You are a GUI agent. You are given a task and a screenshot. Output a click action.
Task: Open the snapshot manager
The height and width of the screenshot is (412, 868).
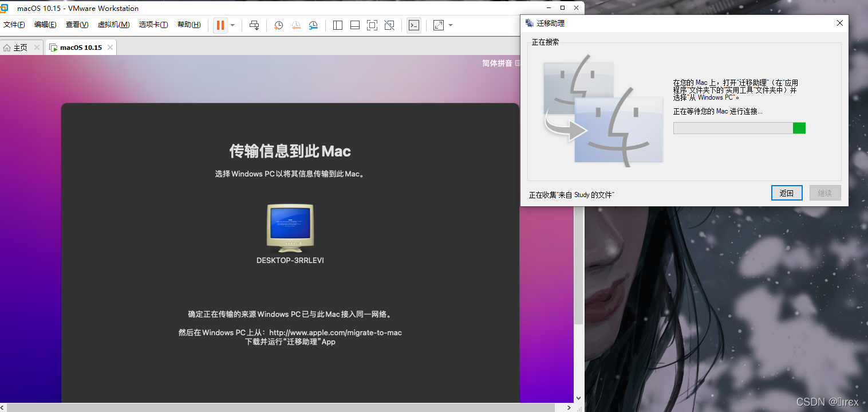point(313,25)
